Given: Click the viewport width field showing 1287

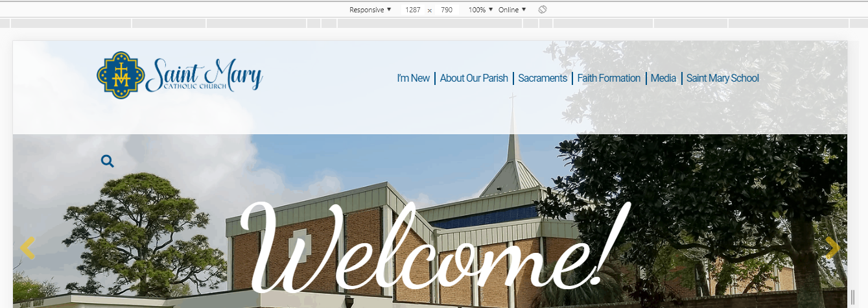Looking at the screenshot, I should pyautogui.click(x=412, y=10).
